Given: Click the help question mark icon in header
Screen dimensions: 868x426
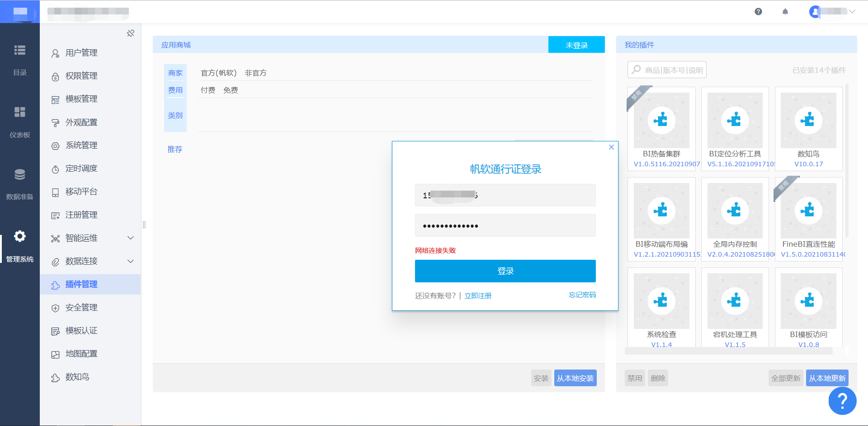Looking at the screenshot, I should click(x=758, y=12).
